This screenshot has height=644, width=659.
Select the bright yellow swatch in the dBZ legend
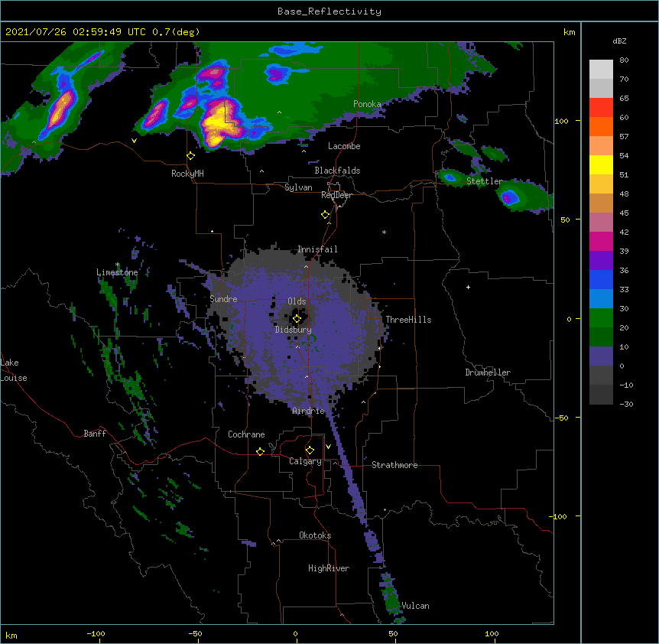point(601,164)
